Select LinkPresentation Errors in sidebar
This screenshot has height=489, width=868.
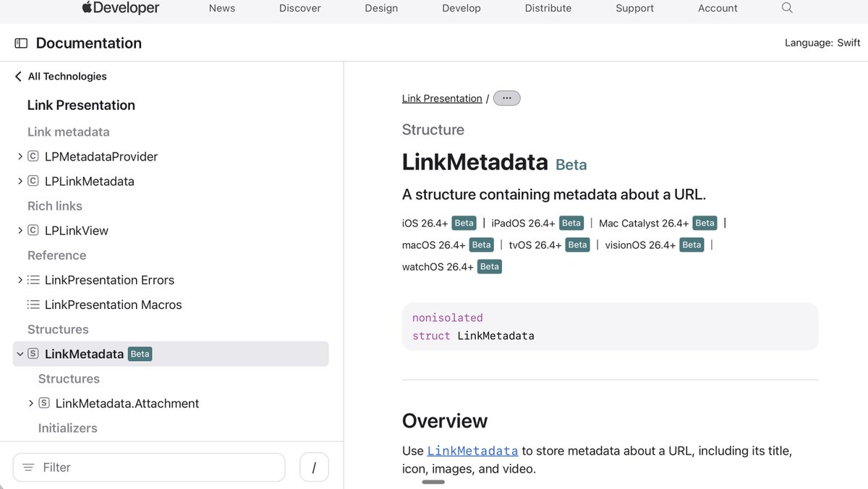pyautogui.click(x=109, y=280)
